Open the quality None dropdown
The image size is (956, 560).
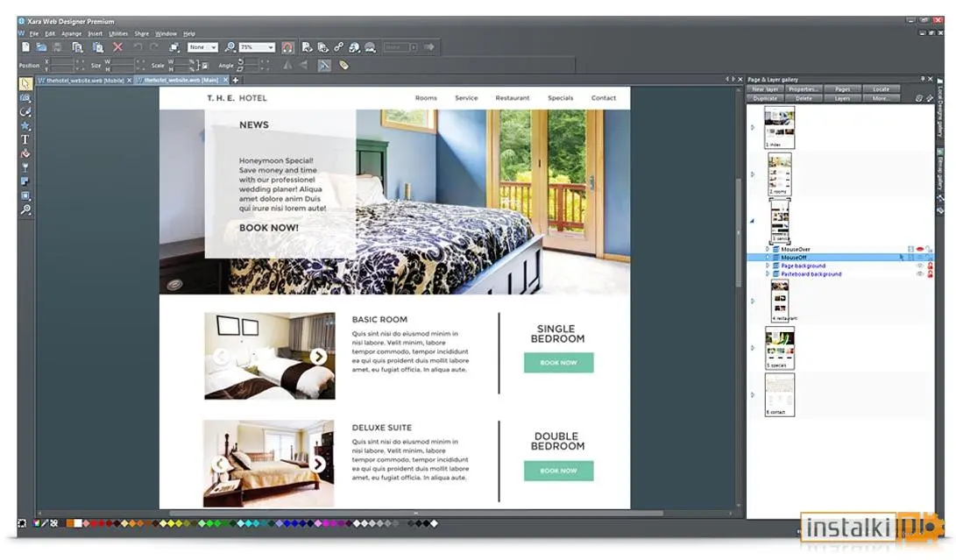click(x=202, y=47)
